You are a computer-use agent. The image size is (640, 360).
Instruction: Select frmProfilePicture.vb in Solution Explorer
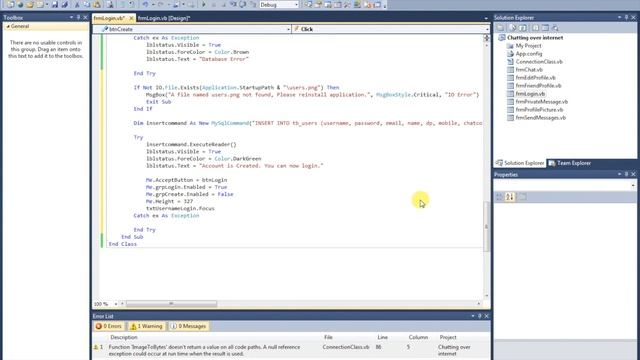click(x=539, y=109)
